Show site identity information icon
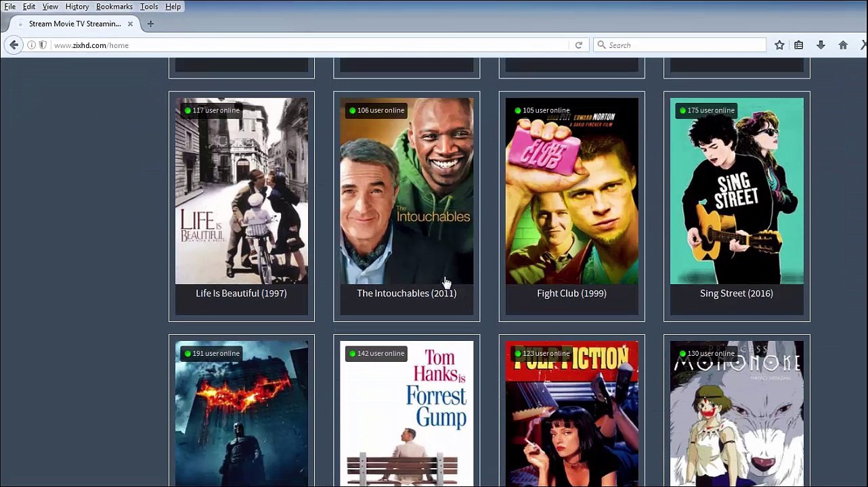 (31, 45)
